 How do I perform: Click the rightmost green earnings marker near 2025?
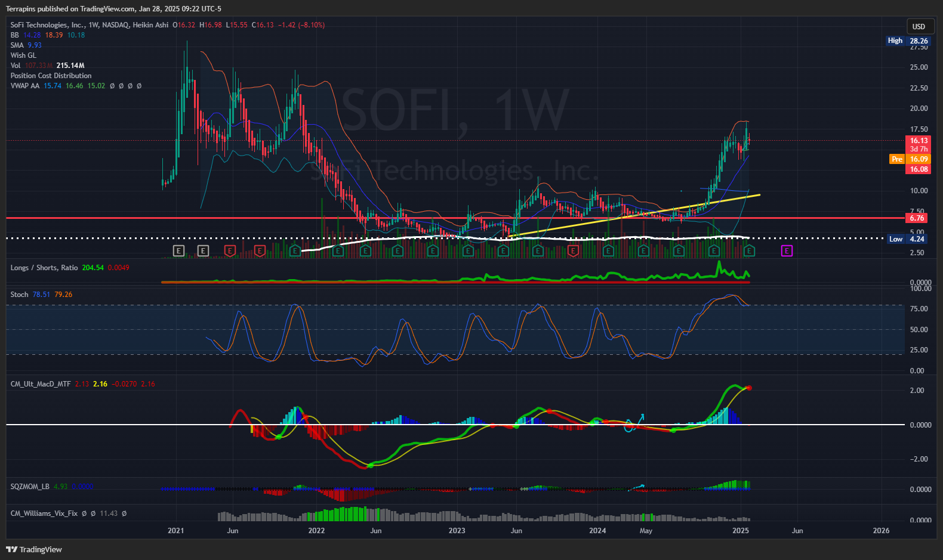pos(748,251)
